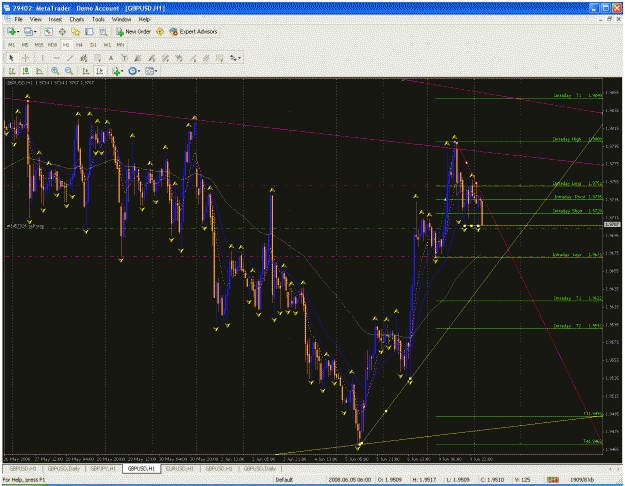Toggle the Expert Advisors button
625x486 pixels.
193,31
